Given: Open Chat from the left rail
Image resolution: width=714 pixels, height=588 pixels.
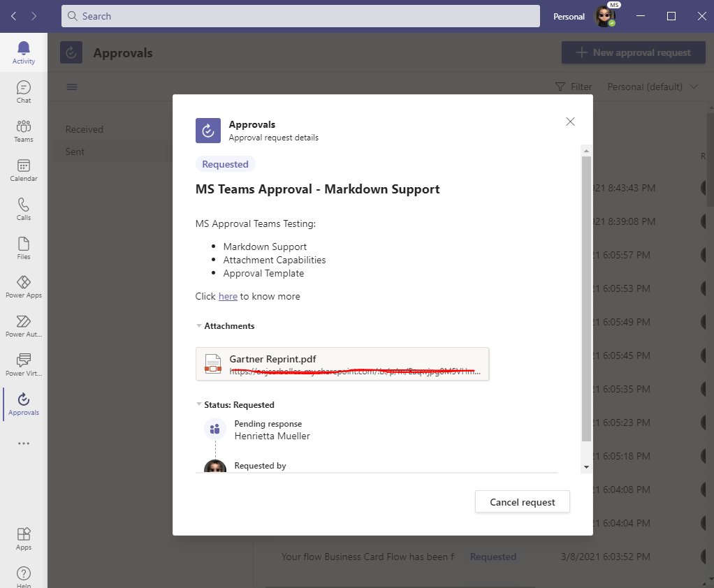Looking at the screenshot, I should (x=24, y=92).
